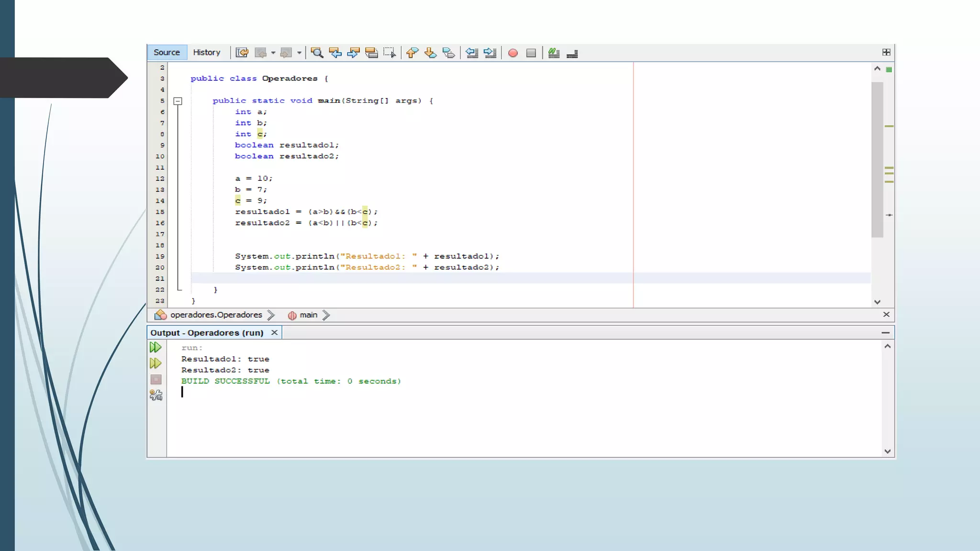Open the History view tab
Image resolution: width=980 pixels, height=551 pixels.
206,53
